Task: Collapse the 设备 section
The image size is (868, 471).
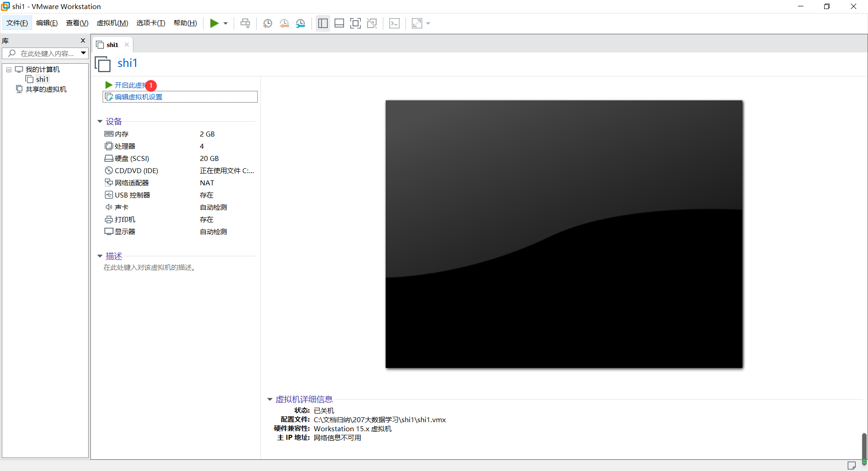Action: [100, 122]
